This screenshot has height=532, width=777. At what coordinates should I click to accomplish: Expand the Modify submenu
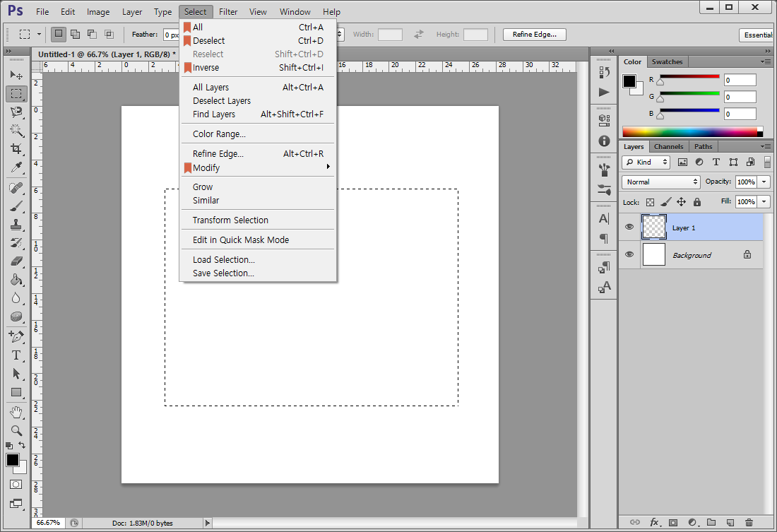tap(258, 167)
